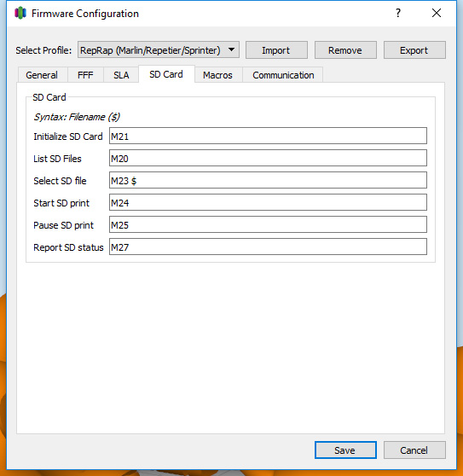This screenshot has width=463, height=476.
Task: Click the Select SD file field
Action: pyautogui.click(x=268, y=180)
